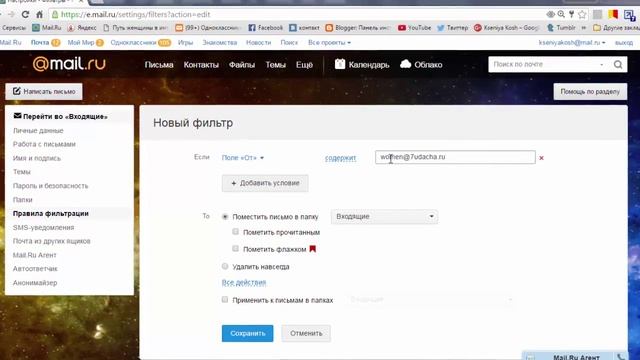Open the Файлы tab
This screenshot has width=640, height=360.
(x=242, y=64)
